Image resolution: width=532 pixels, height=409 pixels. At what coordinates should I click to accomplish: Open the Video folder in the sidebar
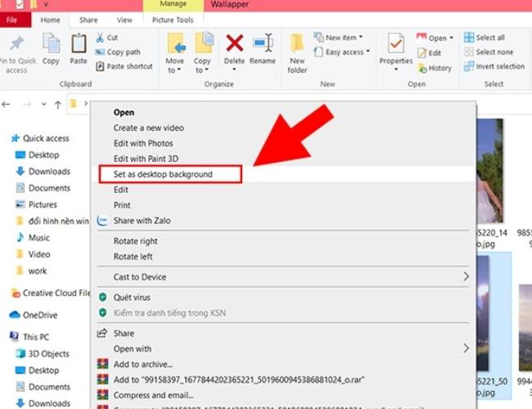(33, 254)
